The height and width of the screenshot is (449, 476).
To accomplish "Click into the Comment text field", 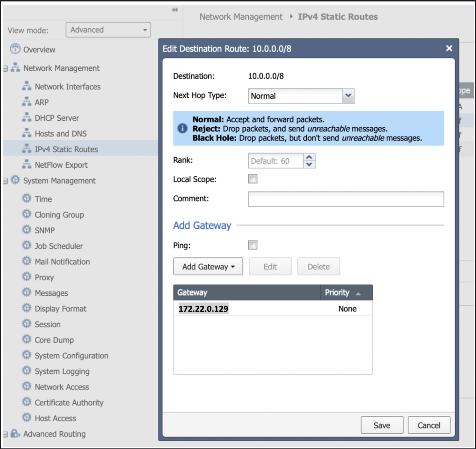I will coord(346,199).
